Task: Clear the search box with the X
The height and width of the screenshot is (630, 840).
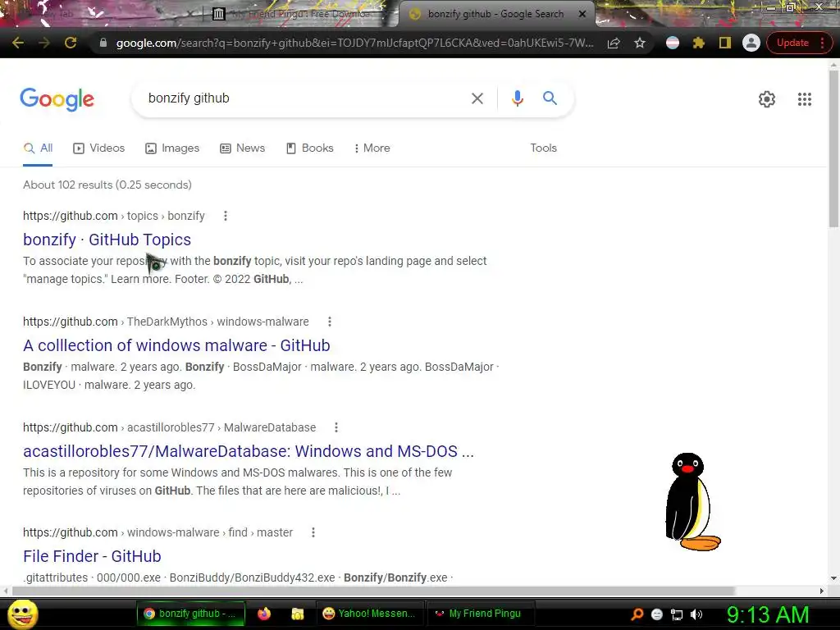Action: pos(477,98)
